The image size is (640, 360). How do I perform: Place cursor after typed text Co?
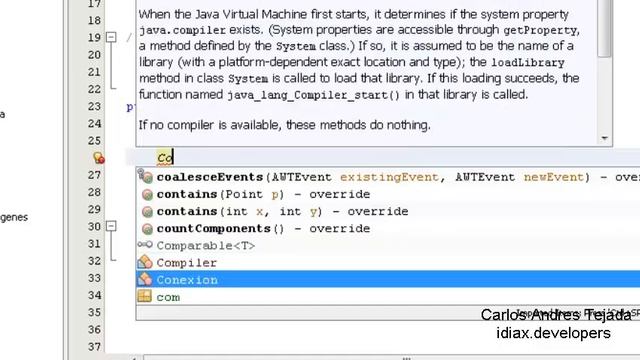[x=174, y=158]
